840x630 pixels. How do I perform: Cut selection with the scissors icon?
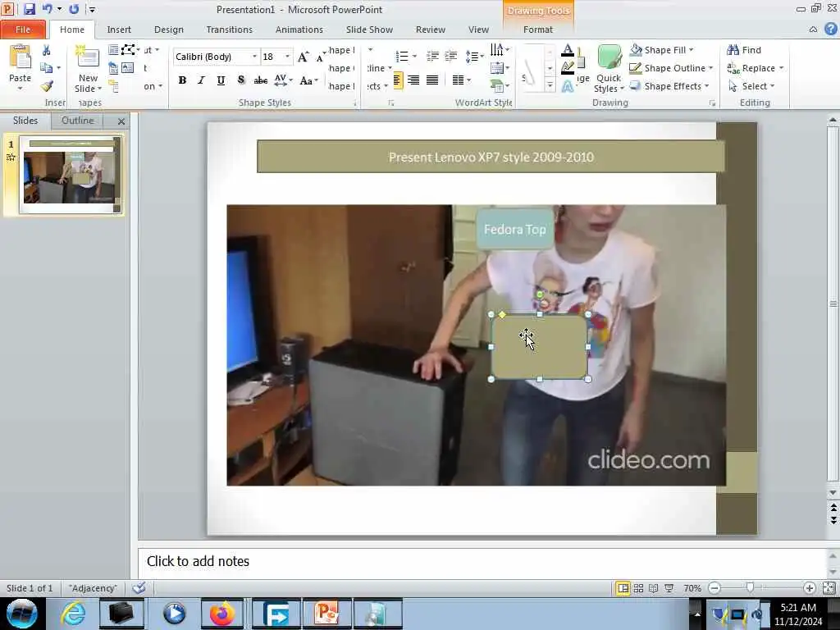46,50
